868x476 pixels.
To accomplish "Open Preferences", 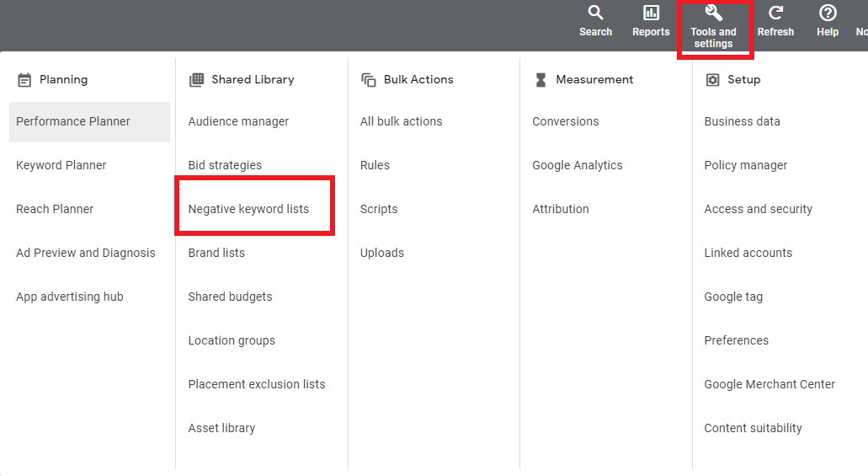I will 737,340.
